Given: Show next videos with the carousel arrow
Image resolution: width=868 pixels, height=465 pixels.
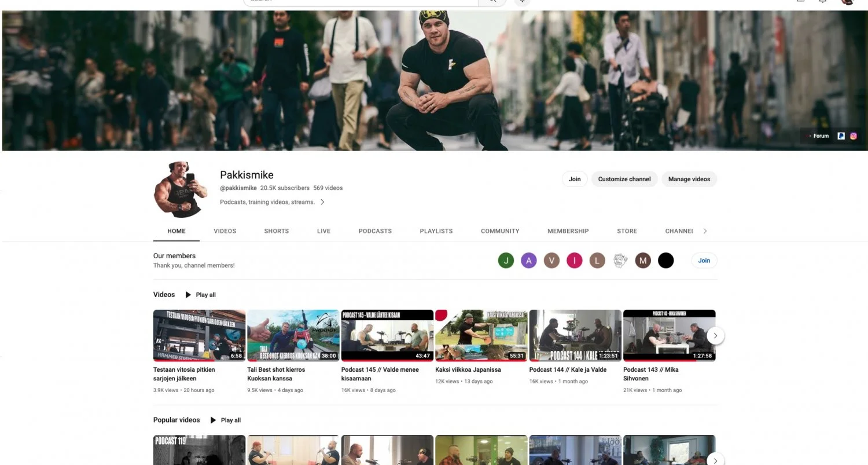Looking at the screenshot, I should click(715, 335).
